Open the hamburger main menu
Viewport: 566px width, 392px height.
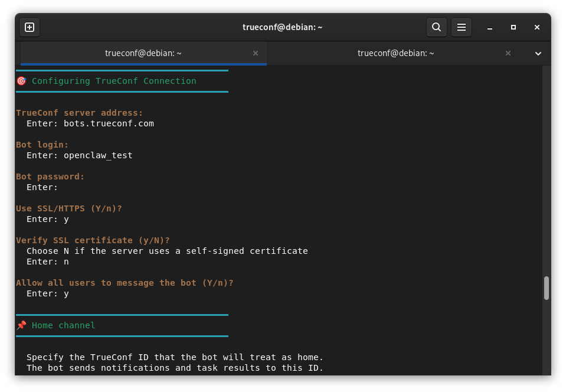pos(462,27)
